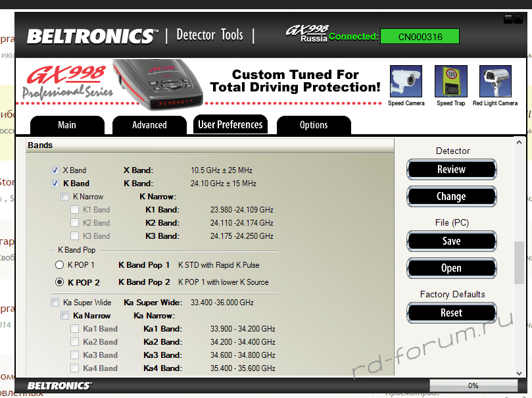Check the K1 Band checkbox
Viewport: 532px width, 398px height.
tap(75, 210)
